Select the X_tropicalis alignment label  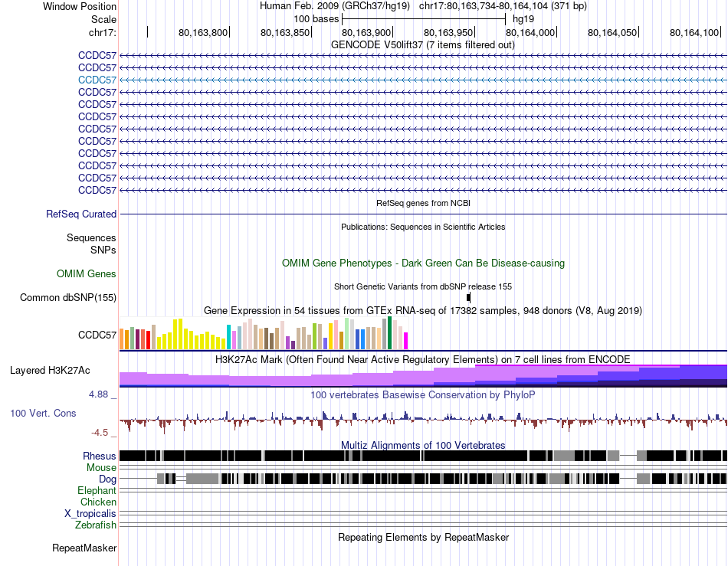(90, 514)
